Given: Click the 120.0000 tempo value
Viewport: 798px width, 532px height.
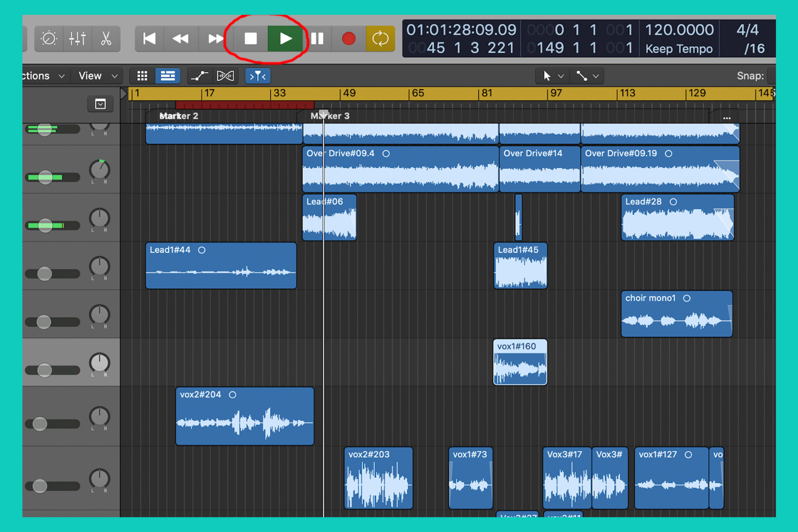Looking at the screenshot, I should (679, 30).
